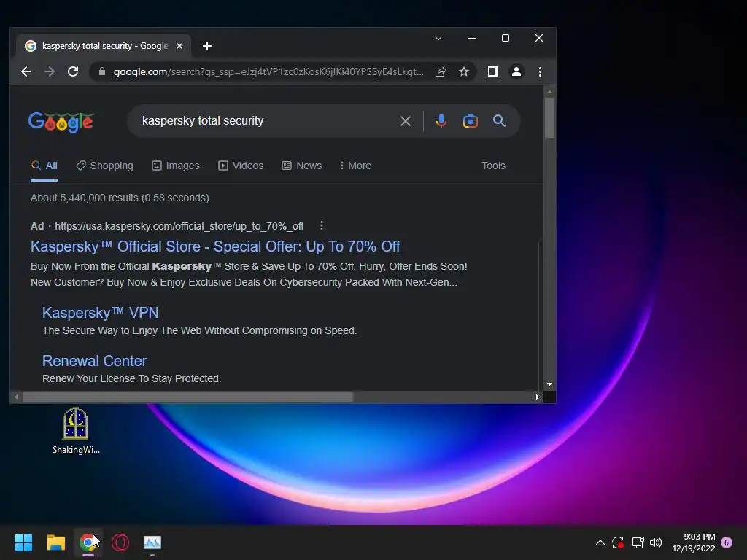
Task: Share this page using the share icon
Action: pyautogui.click(x=441, y=72)
